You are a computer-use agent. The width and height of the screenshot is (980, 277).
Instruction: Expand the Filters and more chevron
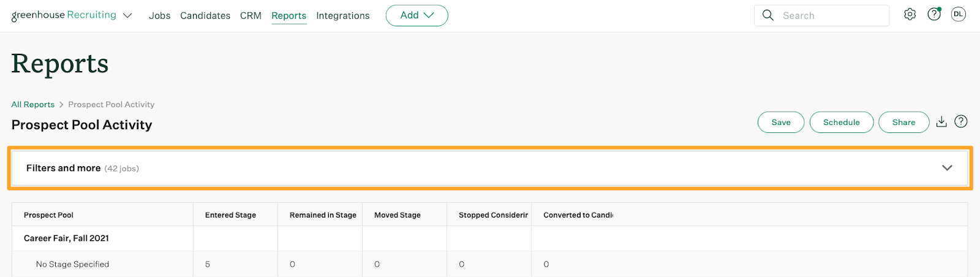click(947, 168)
